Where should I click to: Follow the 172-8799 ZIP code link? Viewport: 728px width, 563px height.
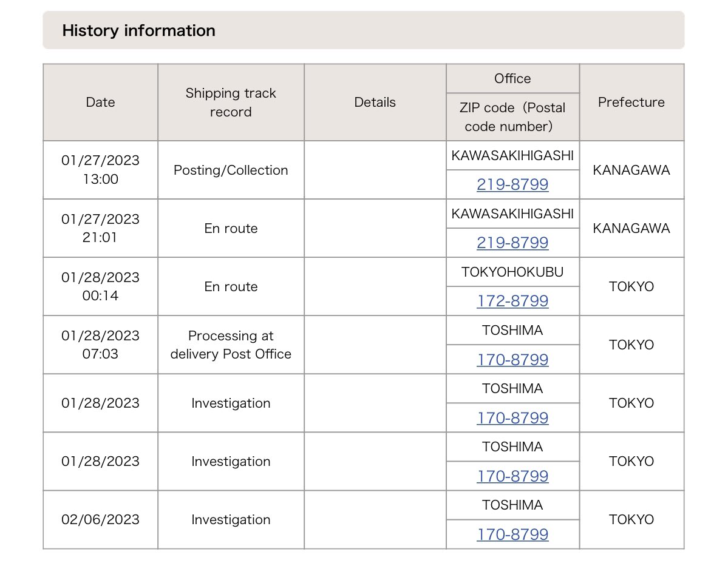click(512, 301)
